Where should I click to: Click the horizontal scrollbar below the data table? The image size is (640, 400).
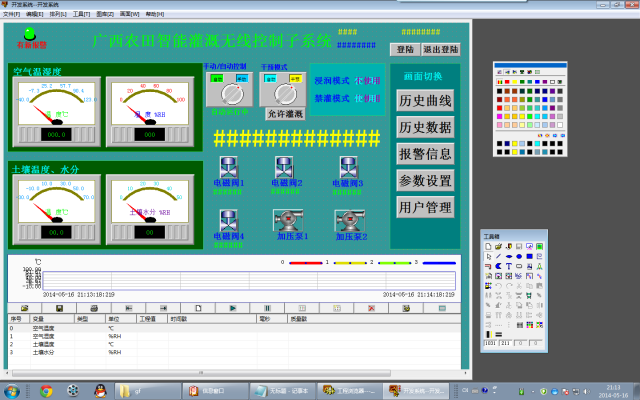tap(201, 373)
